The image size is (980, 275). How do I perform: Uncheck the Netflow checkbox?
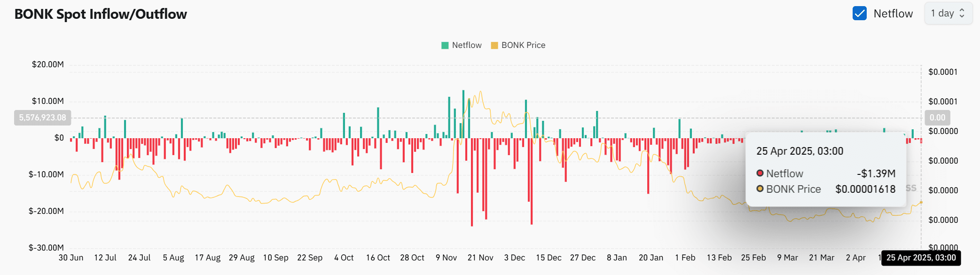tap(859, 14)
